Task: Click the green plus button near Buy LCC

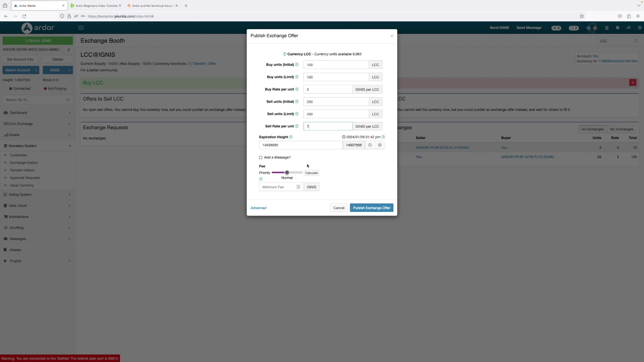Action: click(633, 82)
